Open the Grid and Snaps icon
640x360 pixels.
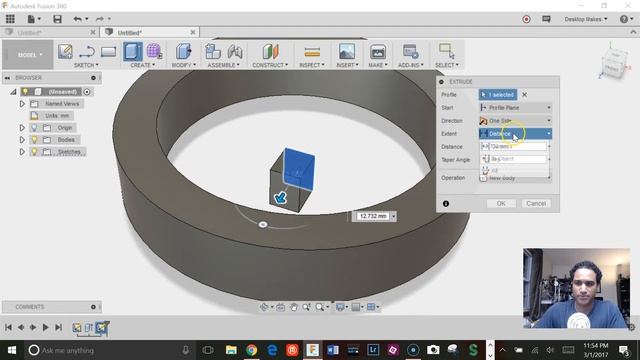[356, 307]
